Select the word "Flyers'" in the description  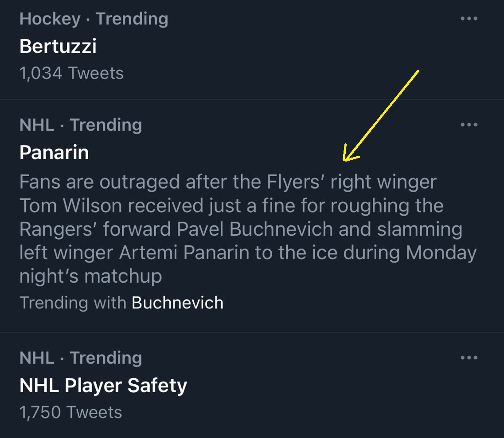(x=296, y=182)
